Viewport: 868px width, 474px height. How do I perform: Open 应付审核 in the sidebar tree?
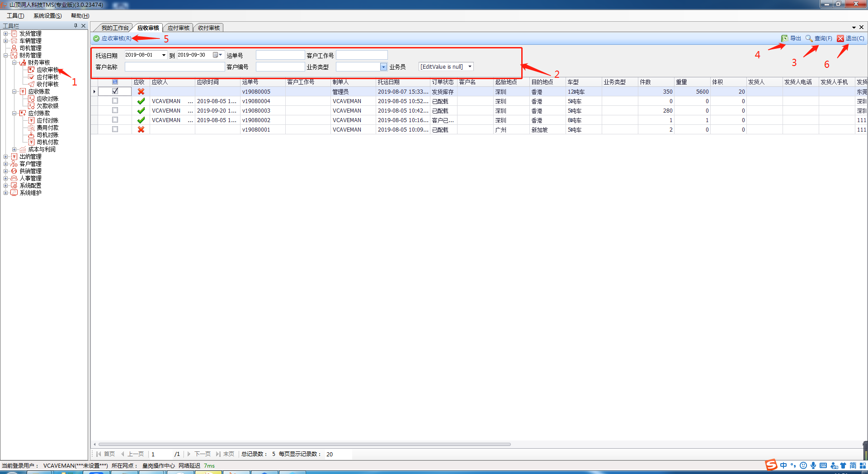47,77
